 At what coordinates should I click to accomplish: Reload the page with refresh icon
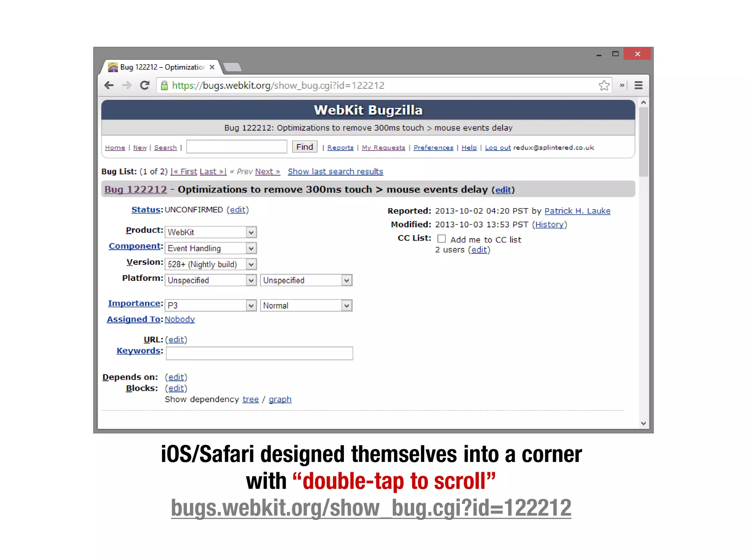(145, 85)
